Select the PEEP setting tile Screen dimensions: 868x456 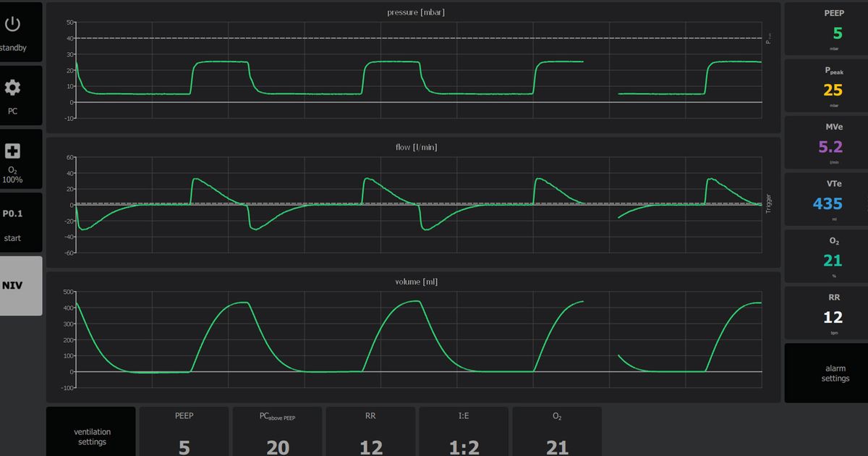pyautogui.click(x=184, y=433)
